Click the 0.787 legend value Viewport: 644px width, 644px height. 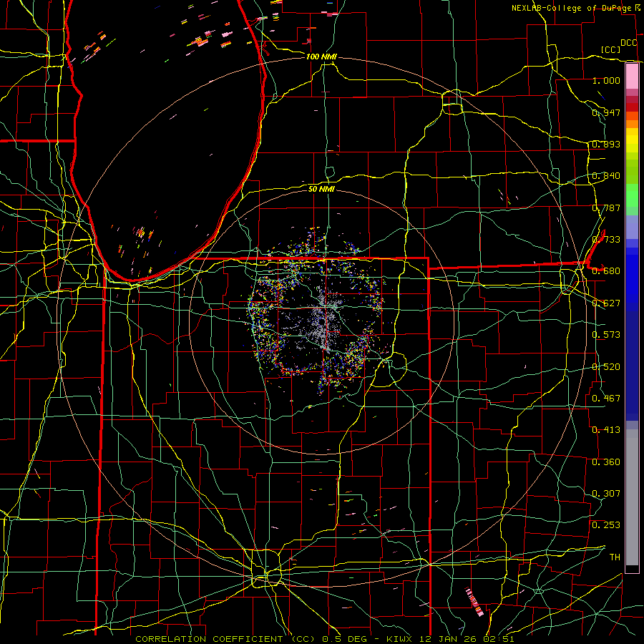coord(606,208)
